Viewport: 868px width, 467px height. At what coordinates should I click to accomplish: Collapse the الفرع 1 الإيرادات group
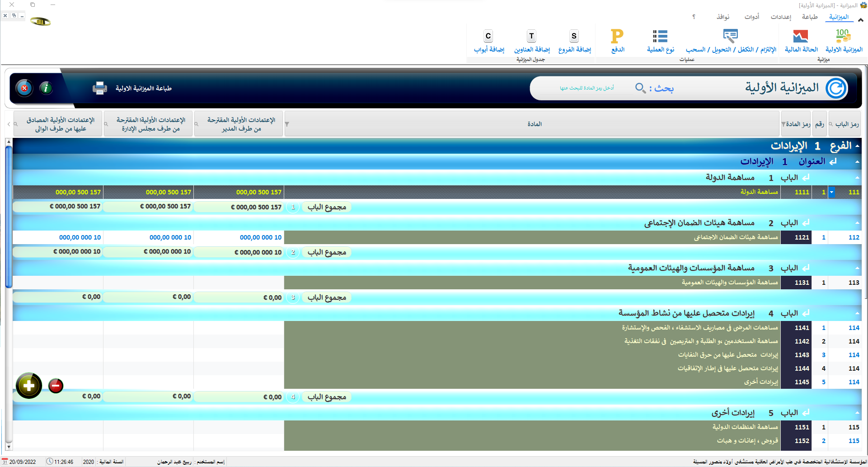tap(857, 146)
